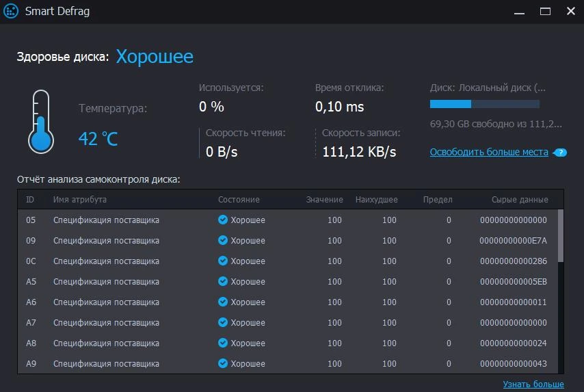Click the attribute ID '0C' cell
The image size is (584, 392).
pyautogui.click(x=31, y=261)
